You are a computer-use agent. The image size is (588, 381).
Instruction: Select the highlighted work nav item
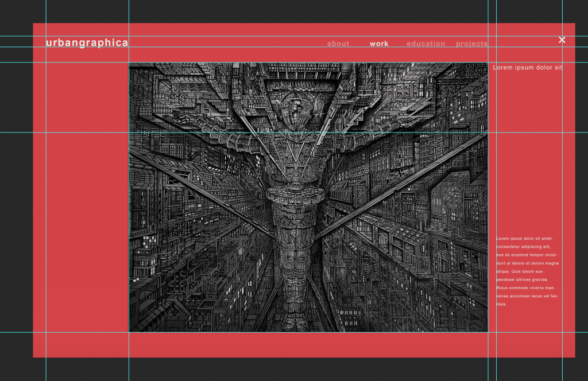[x=379, y=44]
